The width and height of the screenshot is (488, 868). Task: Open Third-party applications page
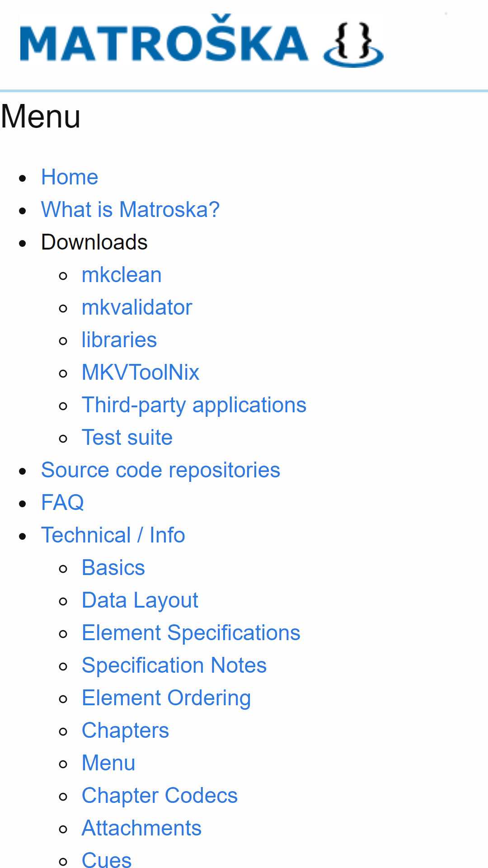[194, 405]
